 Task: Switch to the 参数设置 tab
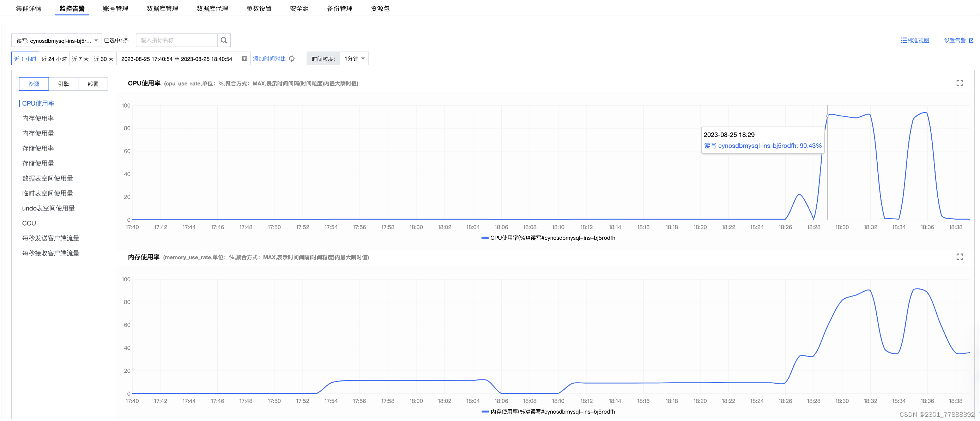coord(259,8)
